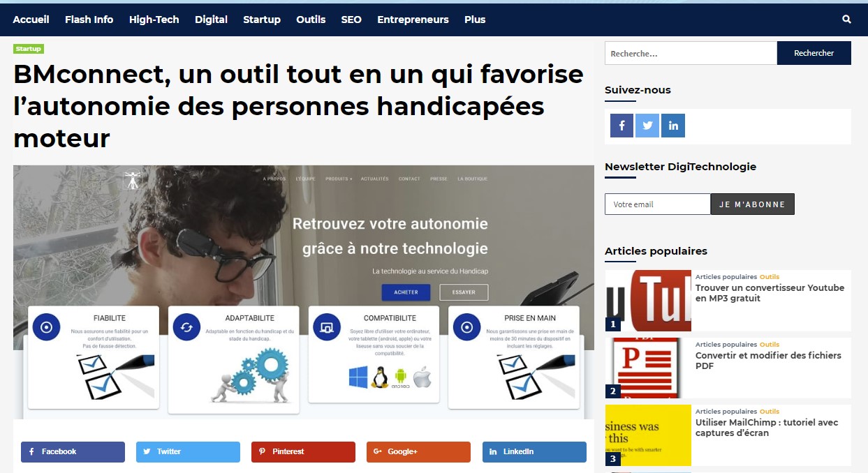Share the article via the Facebook button
Viewport: 868px width, 473px height.
point(73,452)
